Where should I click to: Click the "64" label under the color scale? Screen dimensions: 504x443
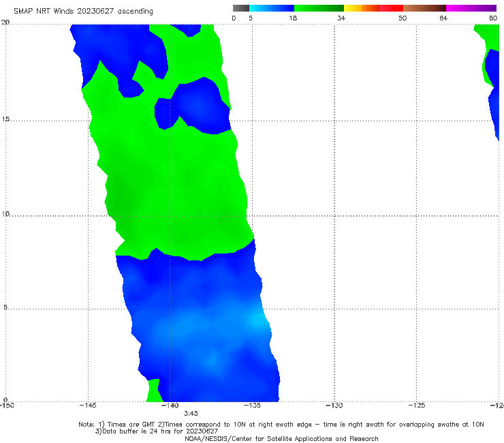click(x=443, y=18)
